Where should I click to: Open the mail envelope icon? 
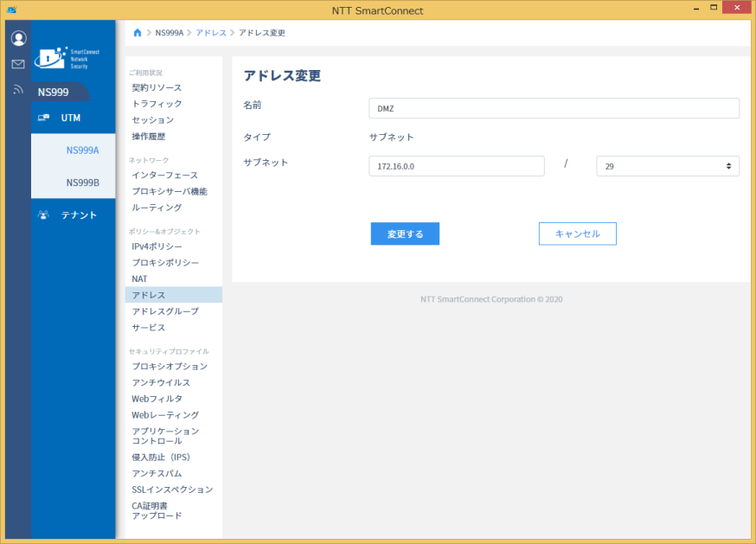tap(18, 64)
